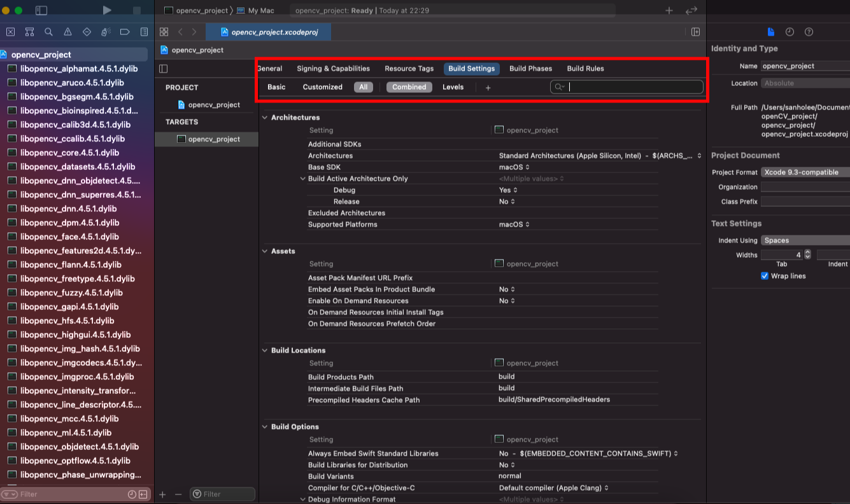Open Resource Tags tab

(x=409, y=69)
